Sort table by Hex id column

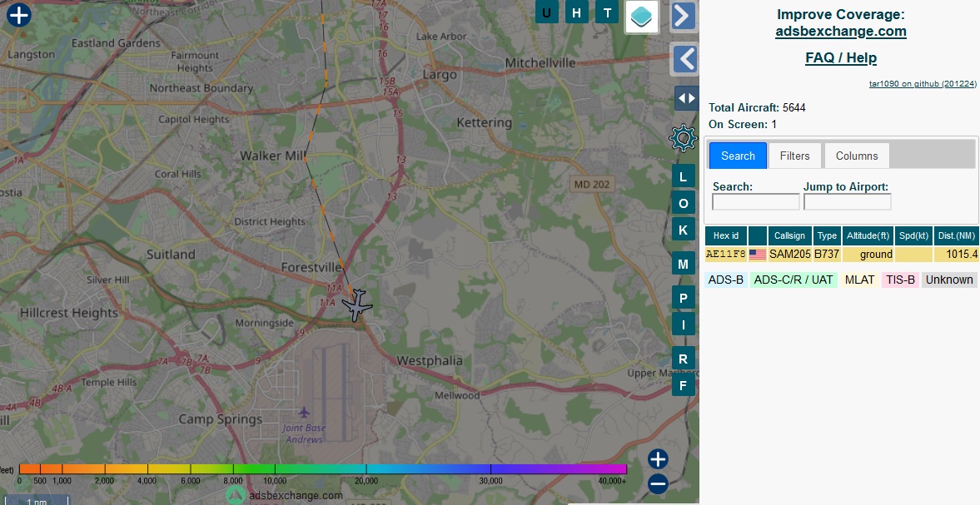725,235
